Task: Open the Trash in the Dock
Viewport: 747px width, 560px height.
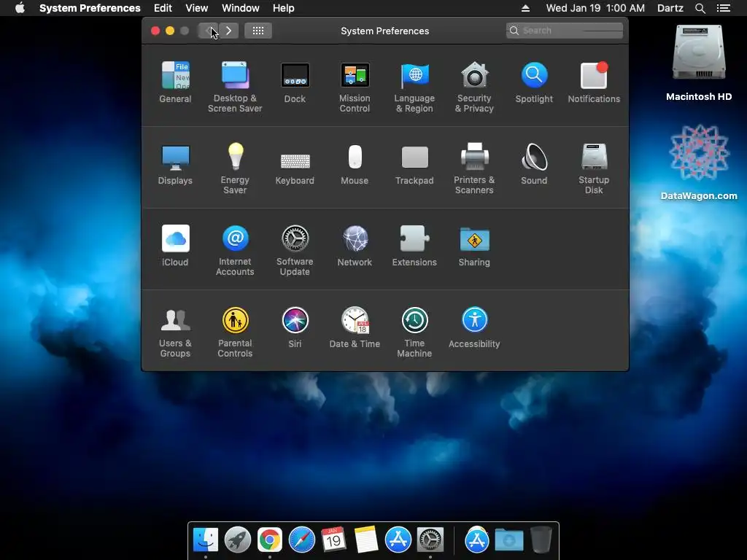Action: click(541, 540)
